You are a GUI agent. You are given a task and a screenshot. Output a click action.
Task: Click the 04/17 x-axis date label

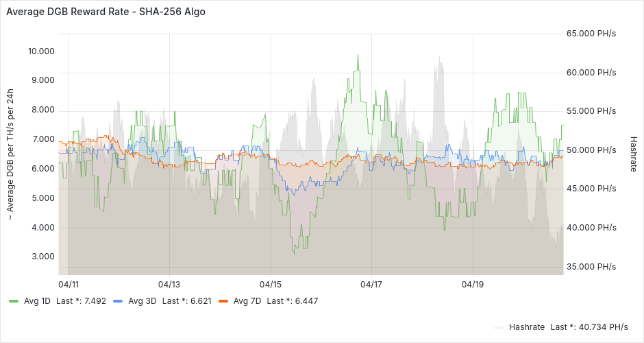[371, 284]
